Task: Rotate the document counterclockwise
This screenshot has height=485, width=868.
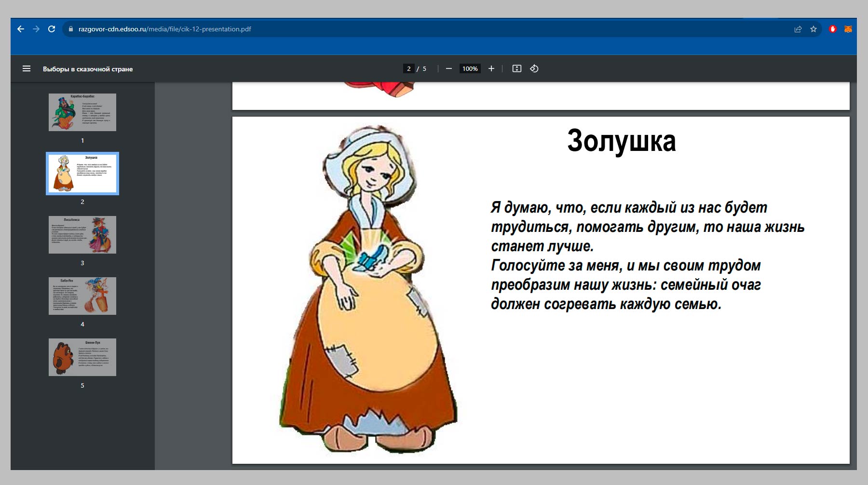Action: click(x=534, y=68)
